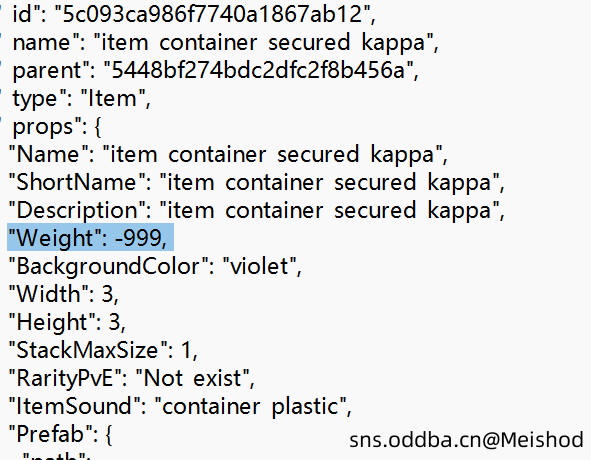Click the "BackgroundColor" key
591x460 pixels.
tap(109, 266)
